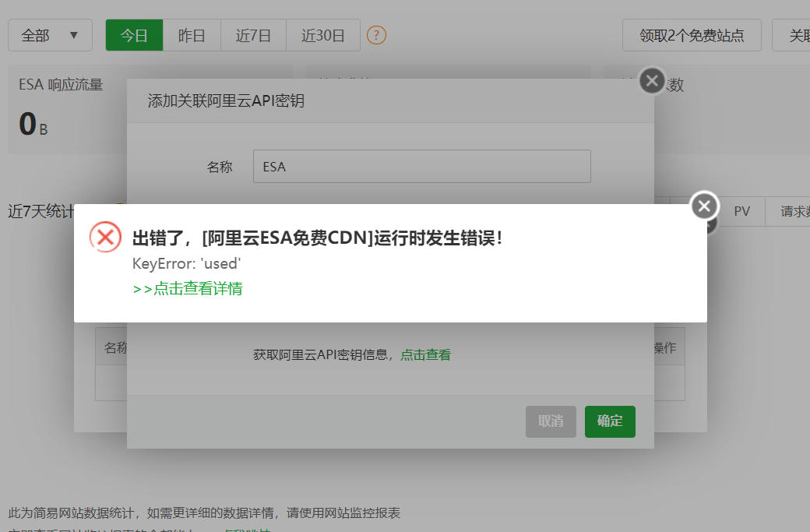
Task: Click the error heading 出错了 text
Action: 317,238
